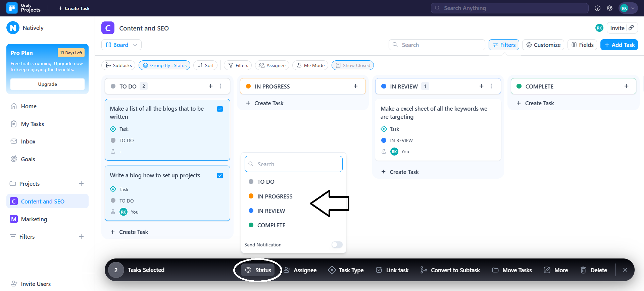The image size is (644, 291).
Task: Open settings gear in top bar
Action: point(609,8)
